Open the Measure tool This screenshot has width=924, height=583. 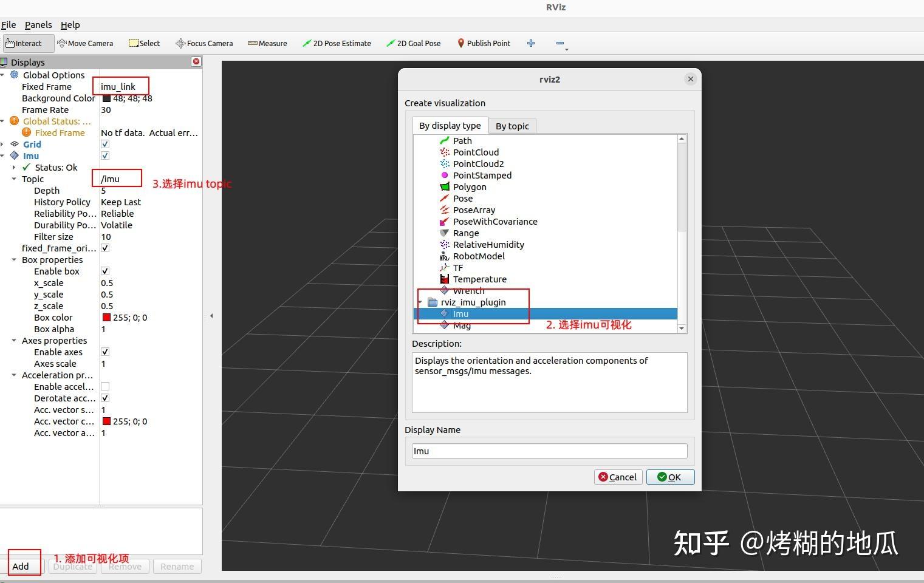coord(267,43)
